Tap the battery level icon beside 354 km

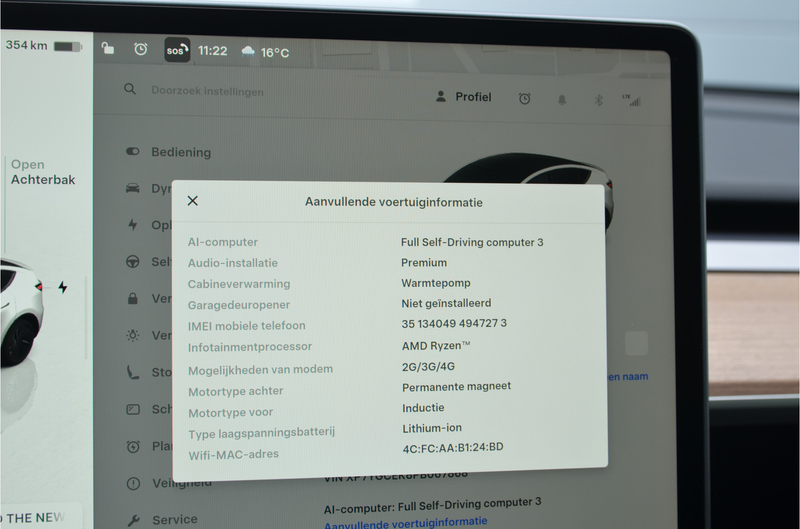(68, 46)
